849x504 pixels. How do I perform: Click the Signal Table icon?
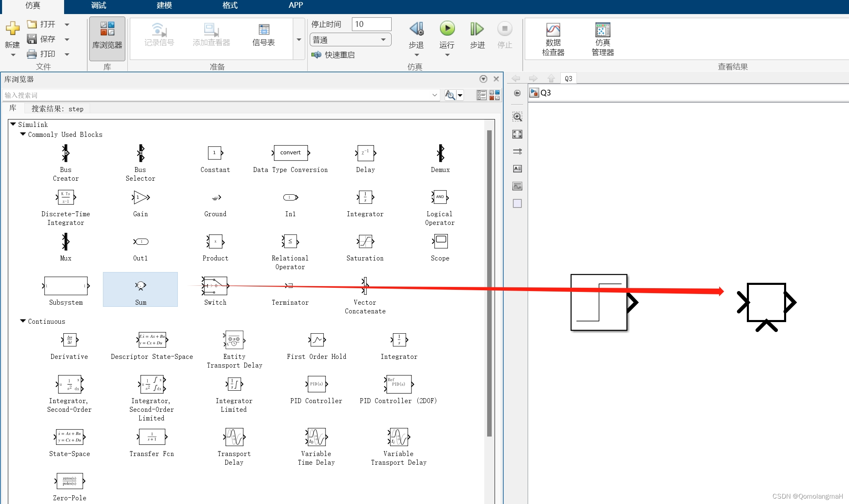point(263,30)
